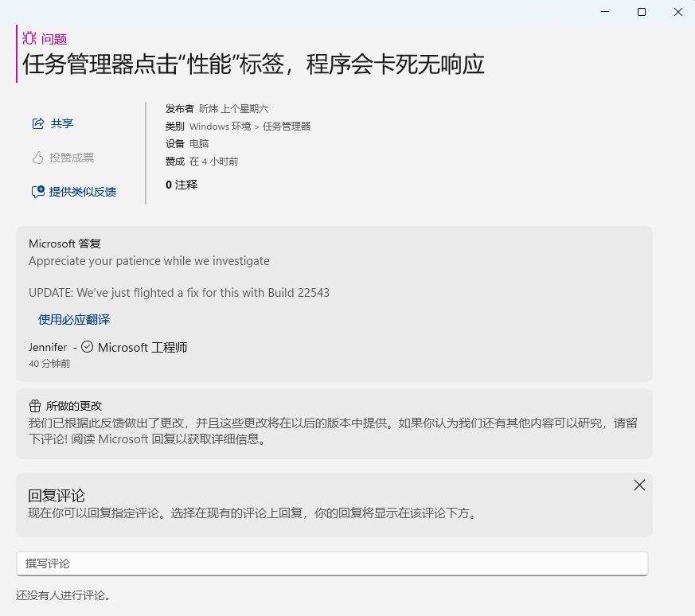Click the thumbs-up upvote icon
The image size is (695, 616).
37,158
